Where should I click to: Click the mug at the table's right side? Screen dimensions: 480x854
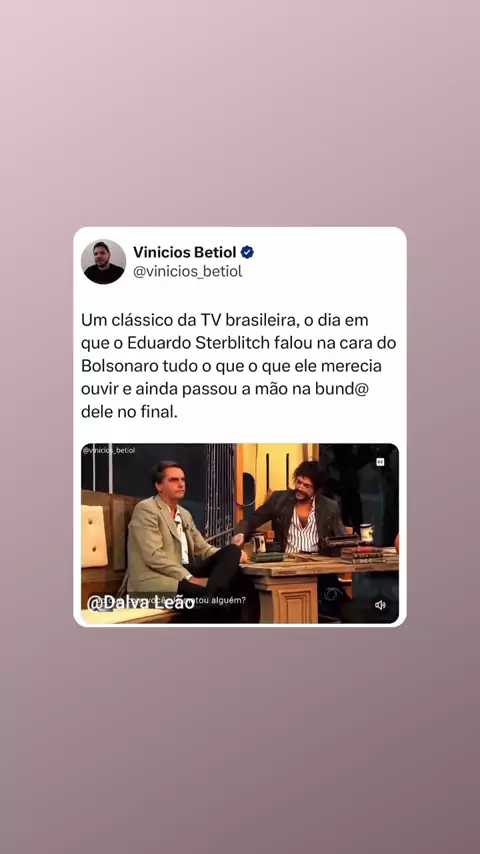[x=367, y=533]
